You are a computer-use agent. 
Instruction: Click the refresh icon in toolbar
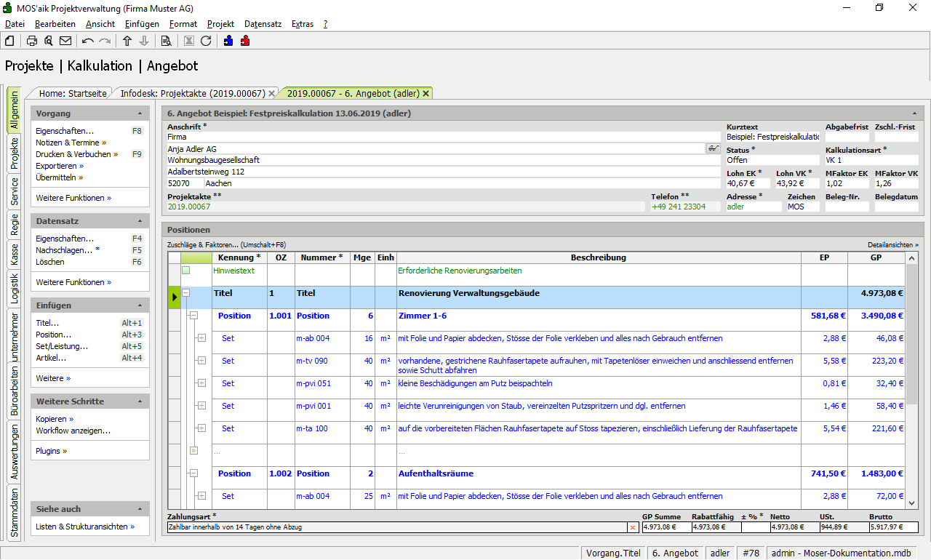pos(206,41)
